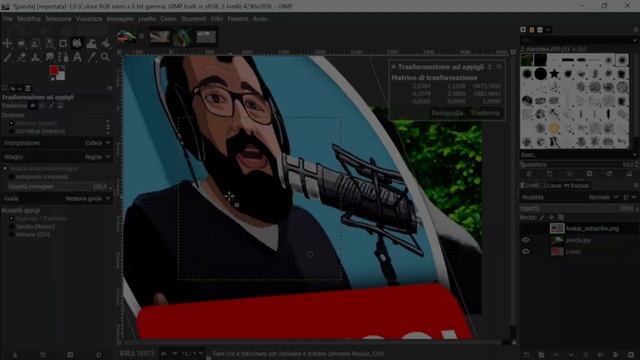This screenshot has width=640, height=360.
Task: Select the Warp Transform tool
Action: [91, 43]
